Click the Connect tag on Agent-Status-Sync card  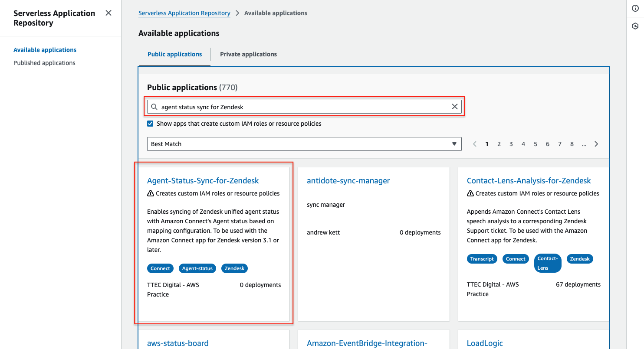pos(160,268)
